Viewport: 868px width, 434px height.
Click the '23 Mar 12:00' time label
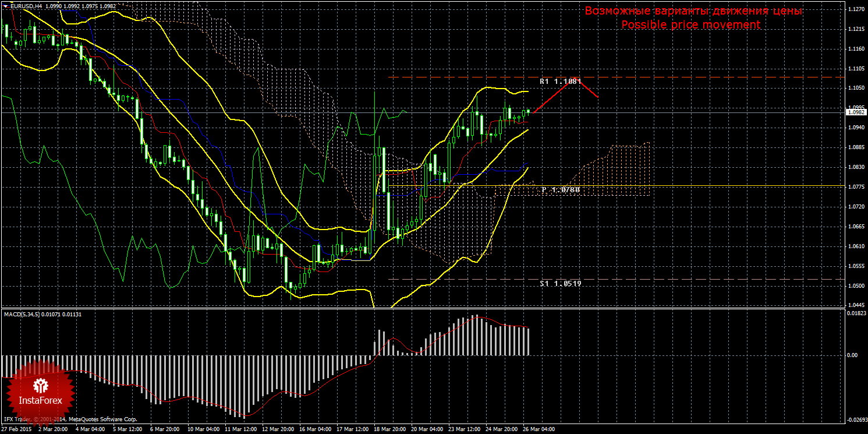click(464, 429)
